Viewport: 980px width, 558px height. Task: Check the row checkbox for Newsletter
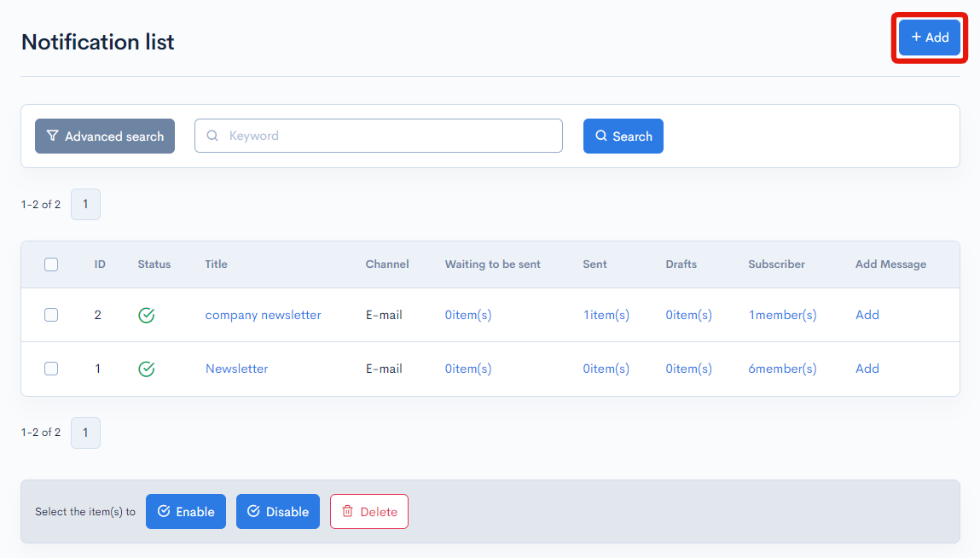[50, 369]
